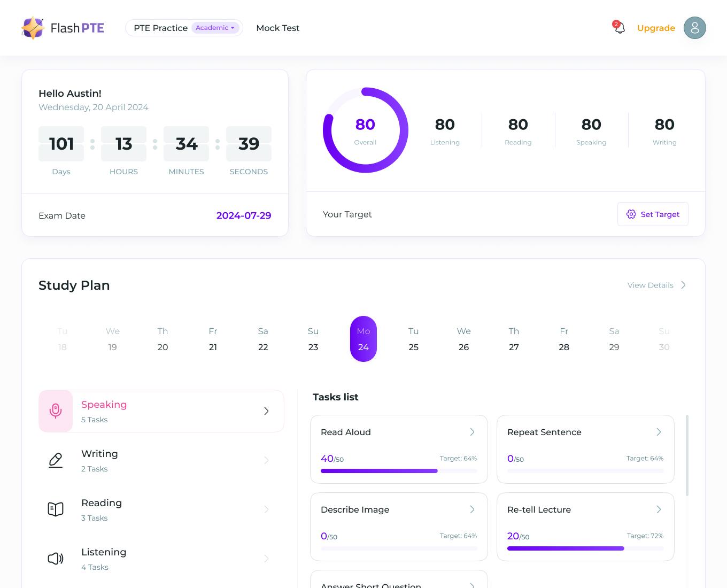Image resolution: width=727 pixels, height=588 pixels.
Task: Click the Writing pencil icon
Action: [x=56, y=460]
